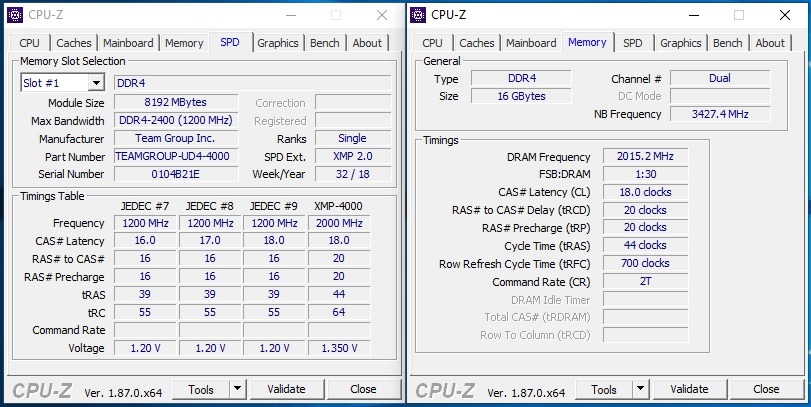
Task: Open the Graphics tab in right window
Action: click(x=681, y=43)
